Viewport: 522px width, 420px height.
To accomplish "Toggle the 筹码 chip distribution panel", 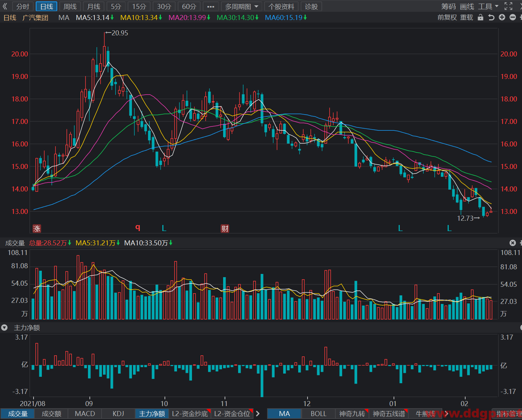I will 448,6.
